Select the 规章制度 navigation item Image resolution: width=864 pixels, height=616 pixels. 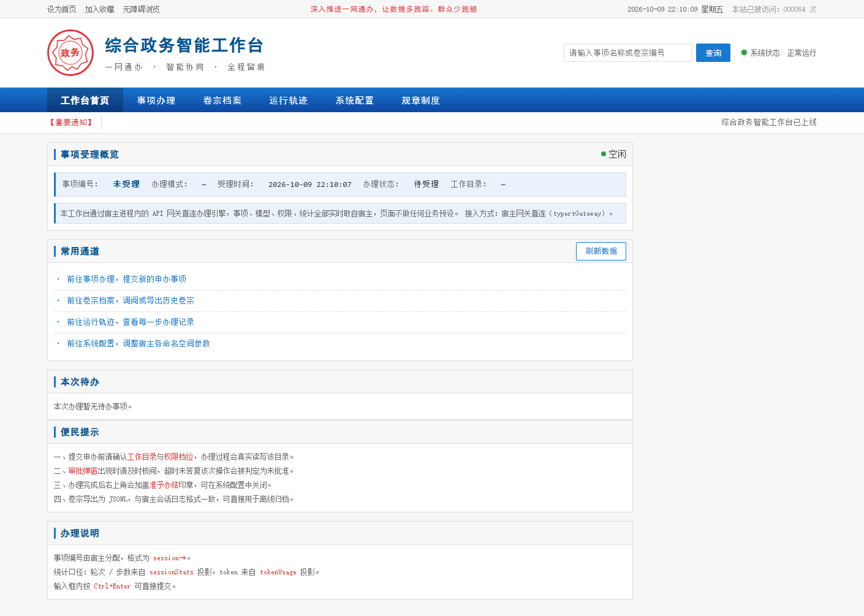coord(421,100)
